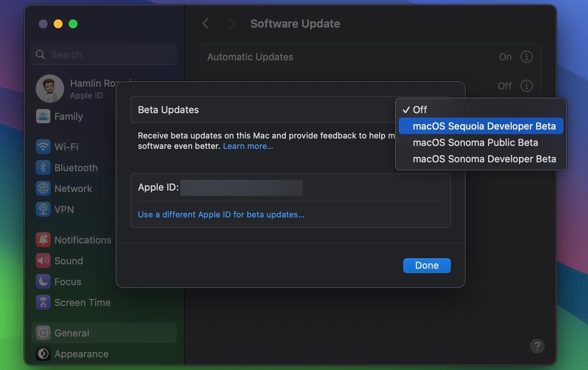Show info for Automatic Updates
The width and height of the screenshot is (588, 370).
[x=527, y=57]
